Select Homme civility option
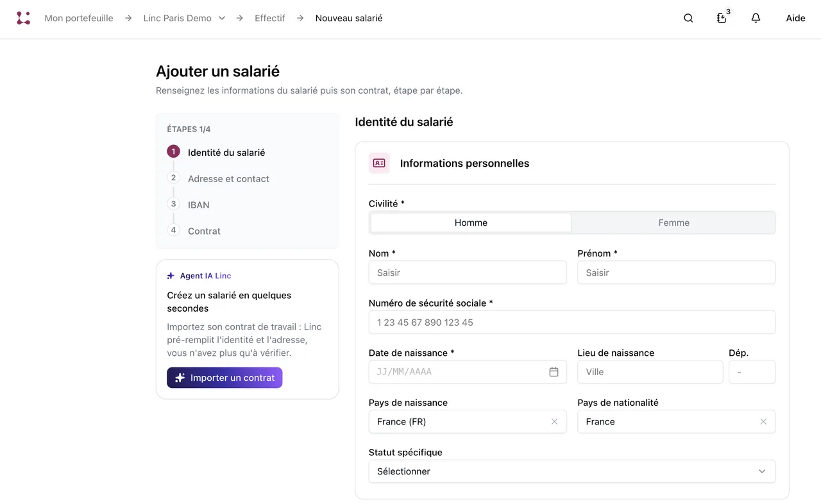 tap(471, 223)
